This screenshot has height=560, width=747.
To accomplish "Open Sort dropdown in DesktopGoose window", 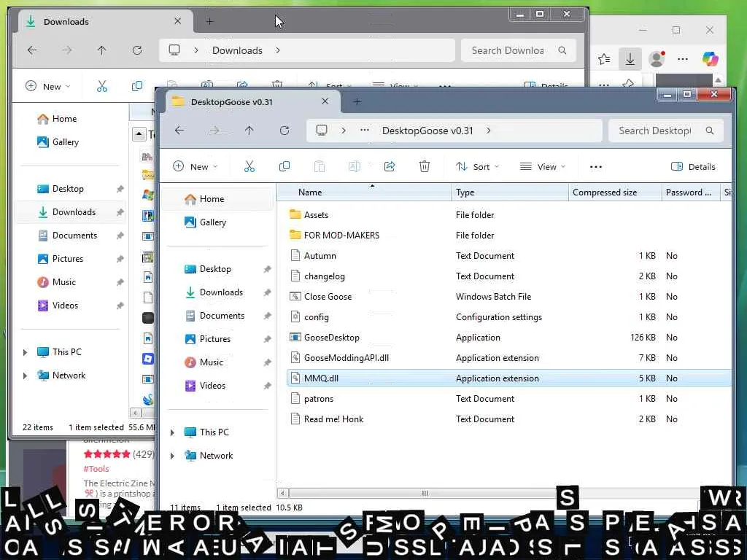I will click(477, 166).
